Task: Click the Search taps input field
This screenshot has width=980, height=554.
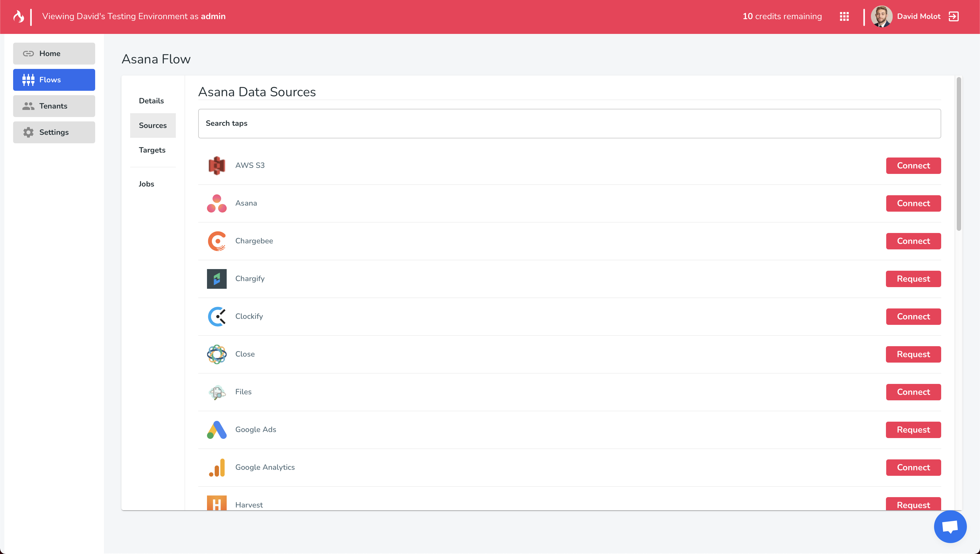Action: pos(570,124)
